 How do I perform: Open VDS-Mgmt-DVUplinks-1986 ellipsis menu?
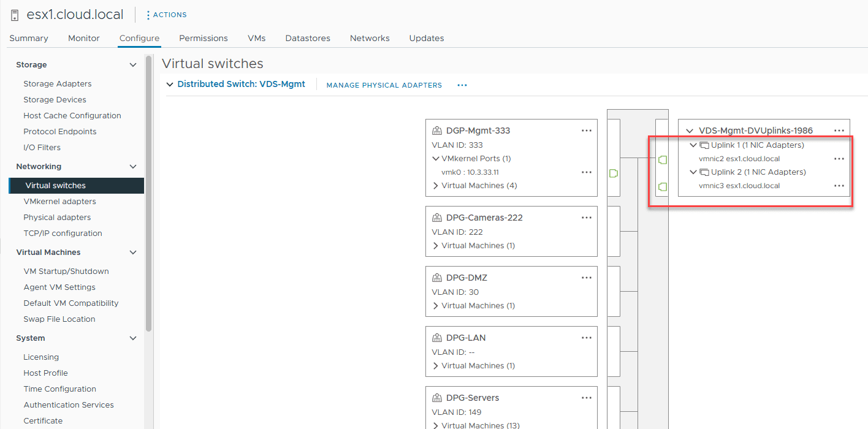(839, 131)
